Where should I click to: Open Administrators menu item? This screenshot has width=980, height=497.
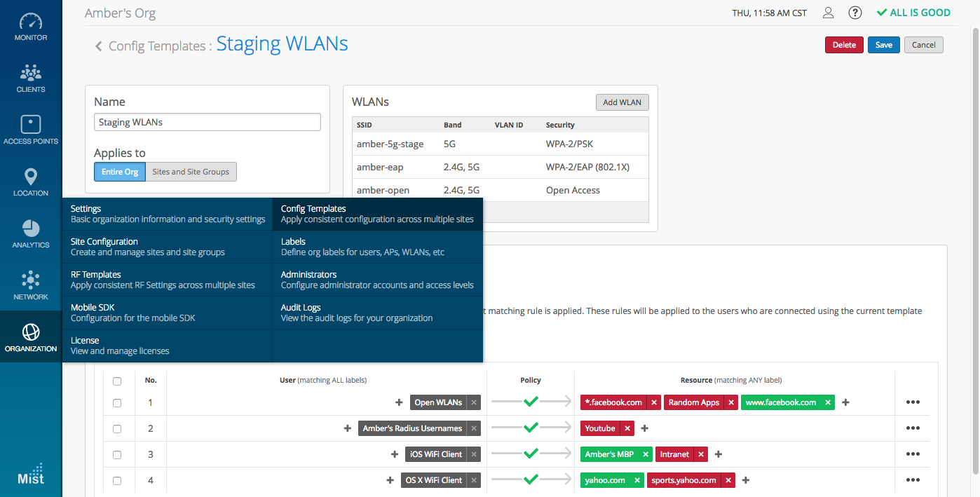378,280
